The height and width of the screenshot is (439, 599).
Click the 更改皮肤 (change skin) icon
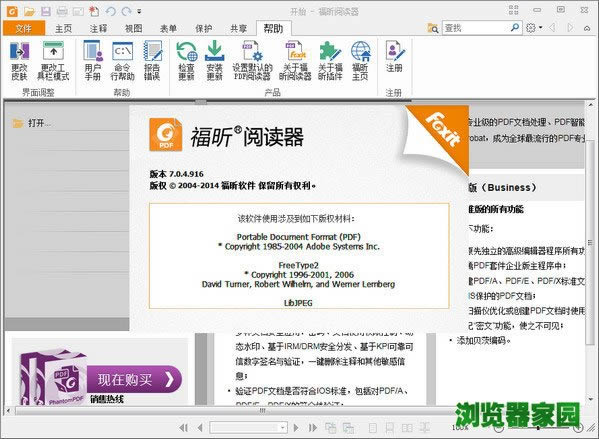coord(19,61)
